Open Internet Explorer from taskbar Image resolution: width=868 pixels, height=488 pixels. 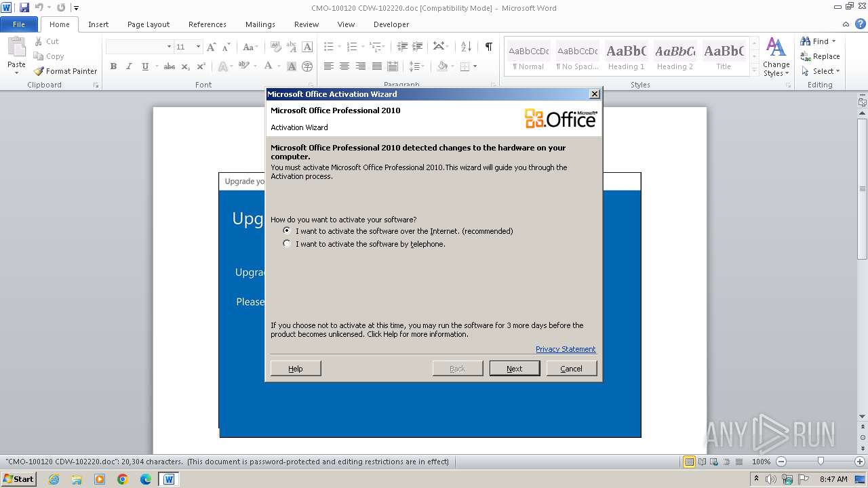[54, 479]
